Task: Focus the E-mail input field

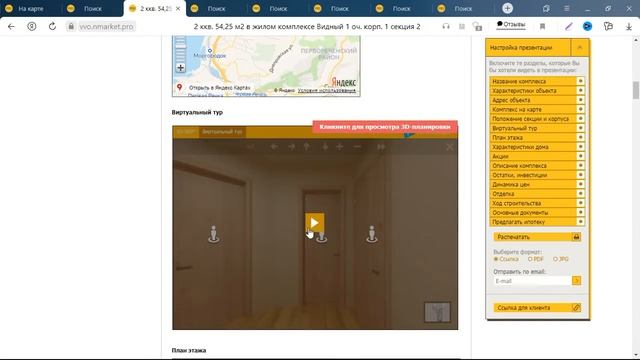Action: pos(532,281)
